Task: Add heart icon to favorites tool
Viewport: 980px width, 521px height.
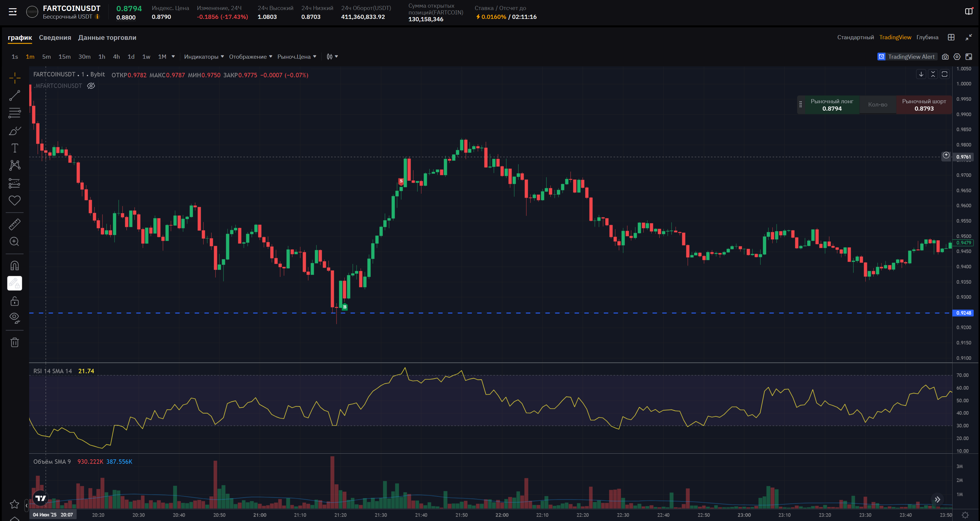Action: pos(14,200)
